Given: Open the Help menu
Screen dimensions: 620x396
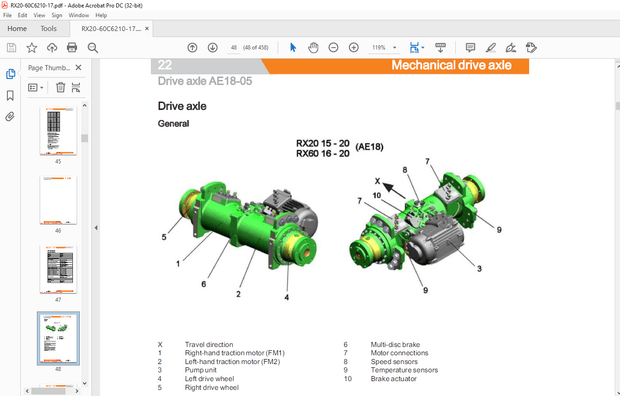Looking at the screenshot, I should tap(101, 15).
